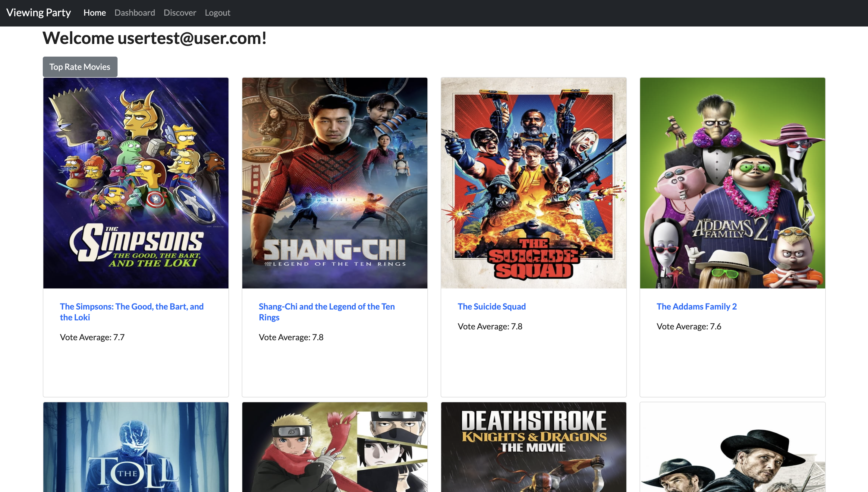Viewport: 868px width, 492px height.
Task: Open the Discover page
Action: tap(180, 13)
